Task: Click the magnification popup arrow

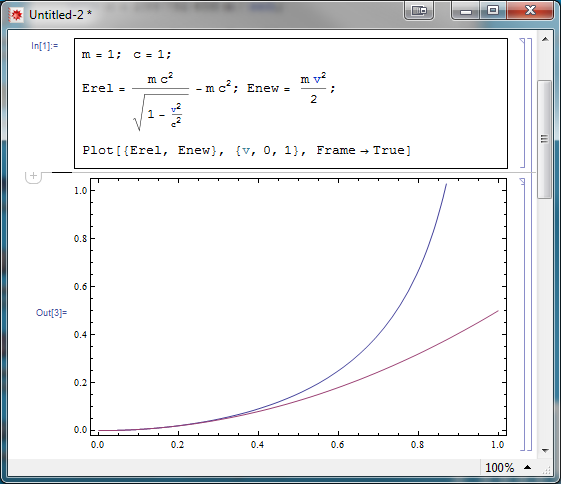Action: [527, 467]
